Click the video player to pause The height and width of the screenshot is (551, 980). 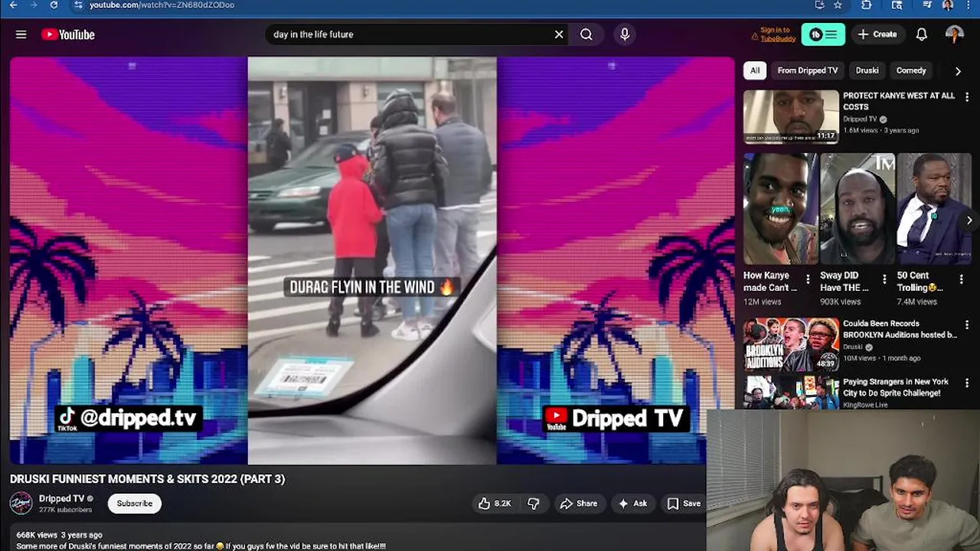pyautogui.click(x=372, y=260)
